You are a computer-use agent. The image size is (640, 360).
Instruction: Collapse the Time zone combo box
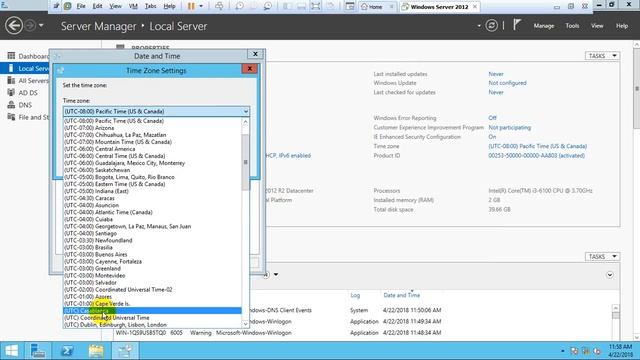(x=246, y=111)
